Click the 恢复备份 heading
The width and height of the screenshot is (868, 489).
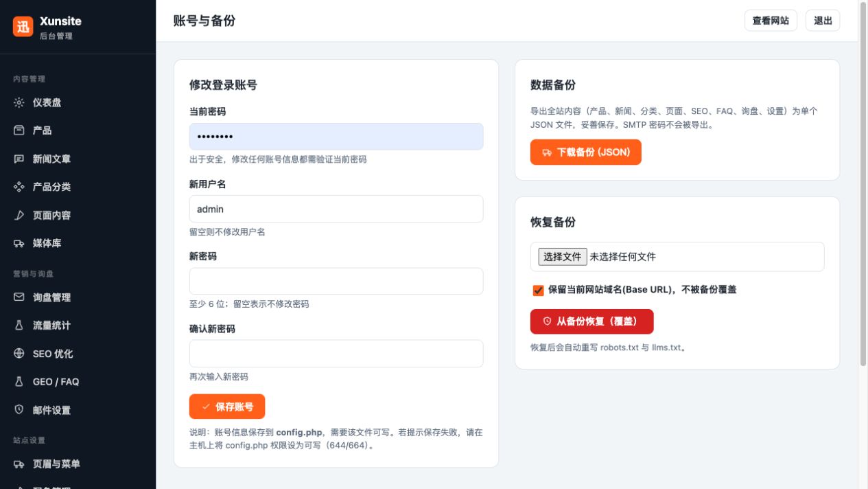click(x=553, y=223)
